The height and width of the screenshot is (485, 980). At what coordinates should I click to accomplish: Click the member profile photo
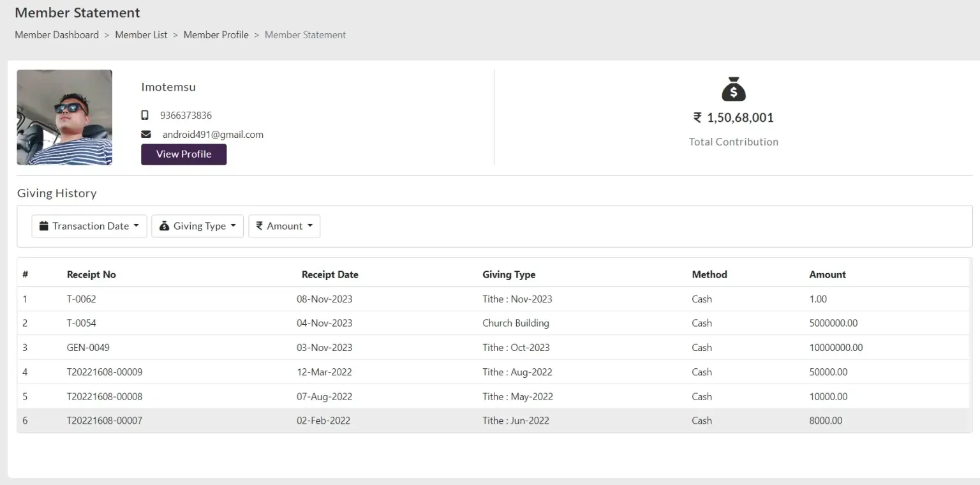(64, 117)
